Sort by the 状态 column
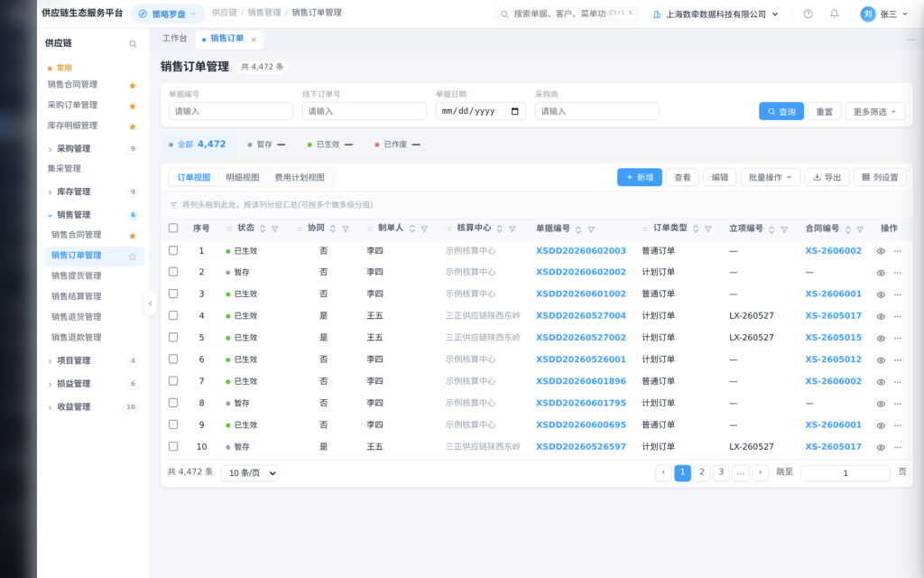 (x=263, y=228)
